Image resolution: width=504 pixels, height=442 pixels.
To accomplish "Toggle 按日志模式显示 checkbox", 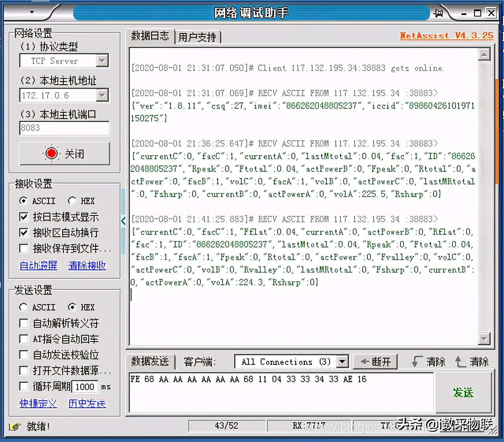I will click(24, 217).
